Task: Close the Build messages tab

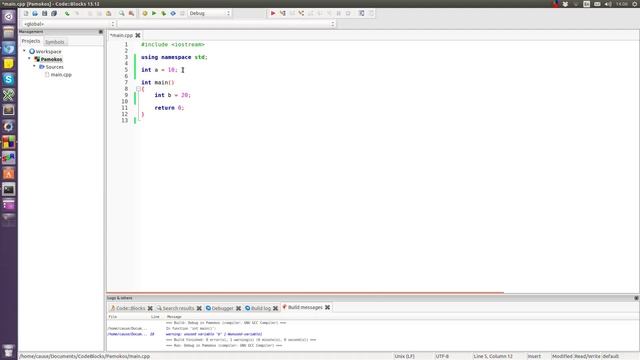Action: (x=327, y=307)
